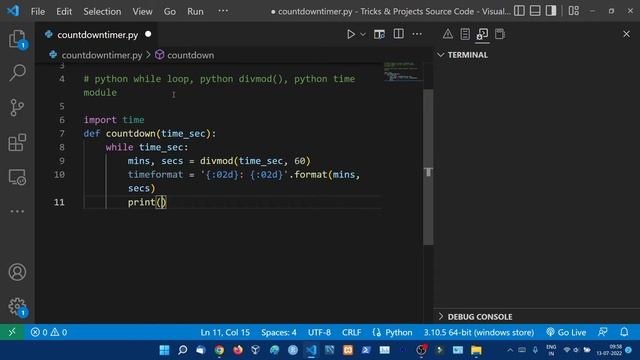Open remote window indicator in status bar
Screen dimensions: 640x360
click(12, 332)
